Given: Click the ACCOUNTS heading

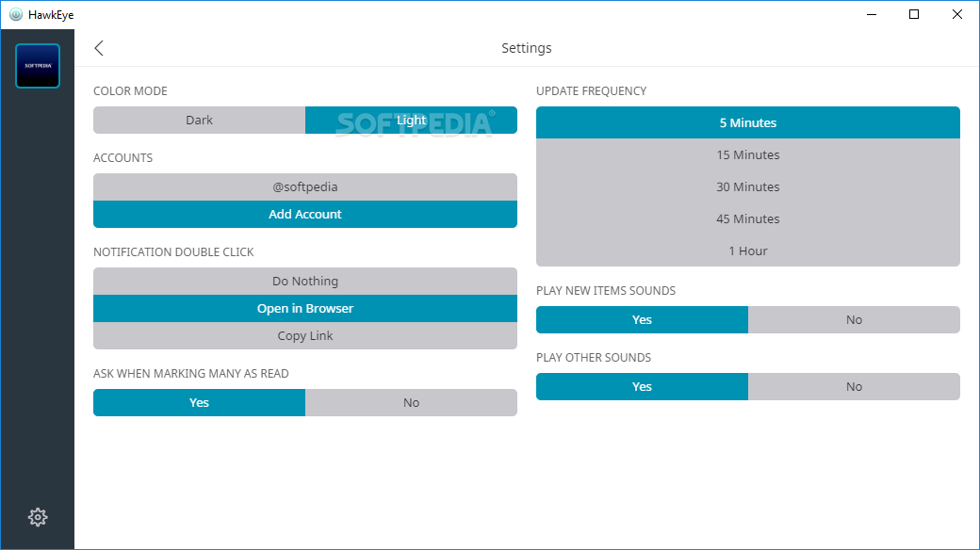Looking at the screenshot, I should [x=122, y=158].
